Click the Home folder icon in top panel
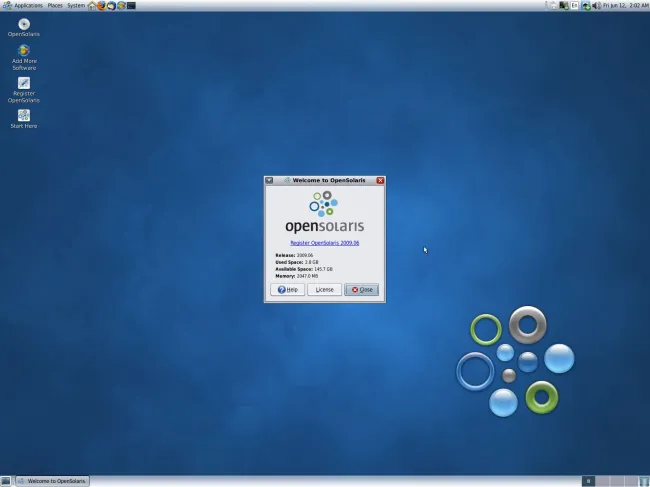The image size is (650, 487). point(92,5)
